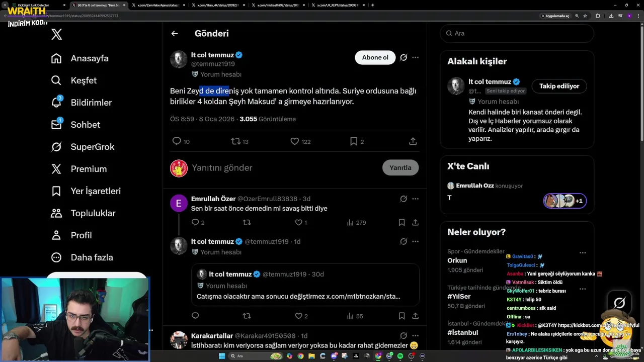Click the Ara search field
Viewport: 644px width, 362px height.
517,33
